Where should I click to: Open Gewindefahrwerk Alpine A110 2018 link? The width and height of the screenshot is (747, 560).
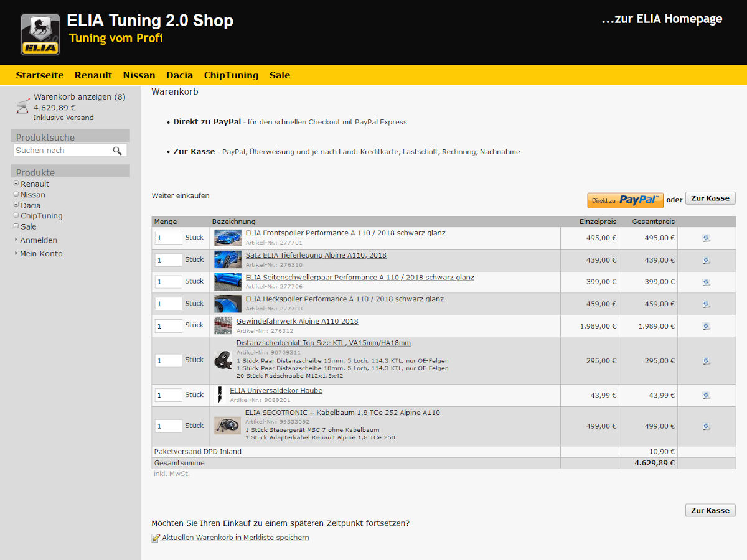298,321
